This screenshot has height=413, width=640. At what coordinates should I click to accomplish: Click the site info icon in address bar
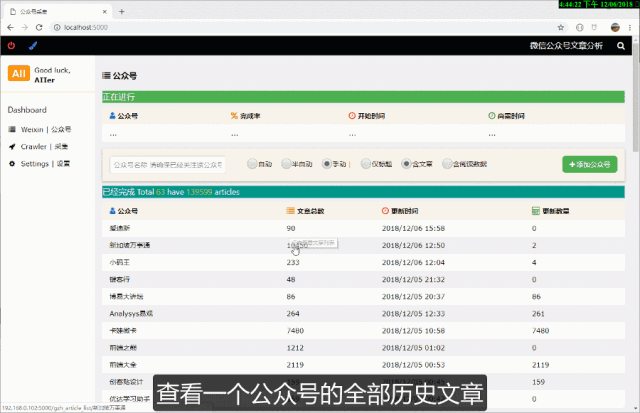[57, 27]
